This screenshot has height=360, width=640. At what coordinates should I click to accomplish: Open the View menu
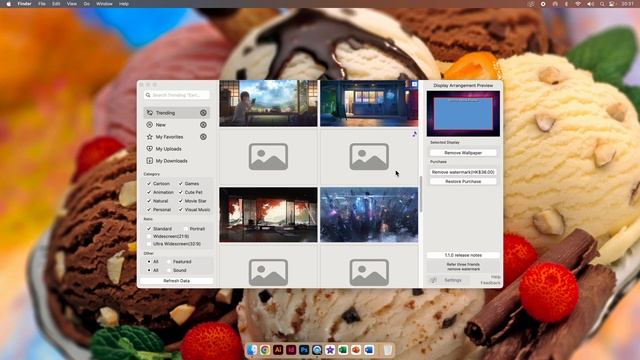coord(71,4)
